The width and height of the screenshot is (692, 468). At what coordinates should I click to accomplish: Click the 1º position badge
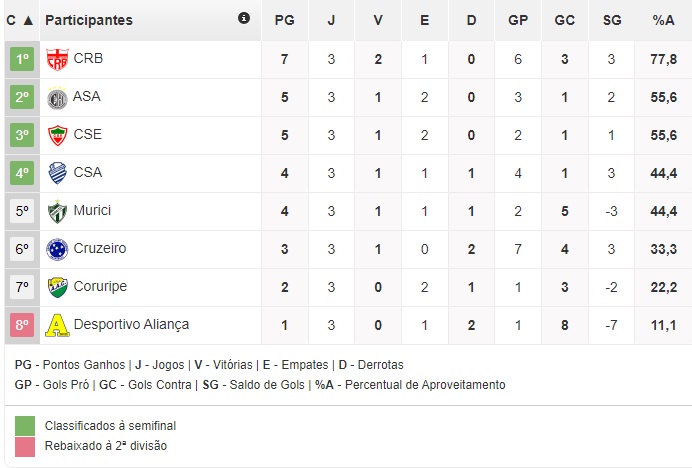coord(23,60)
